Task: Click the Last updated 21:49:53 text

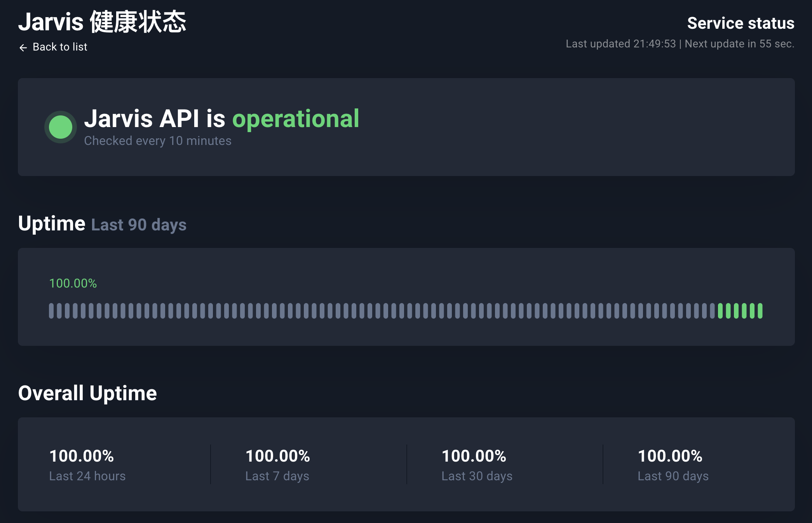Action: click(620, 44)
